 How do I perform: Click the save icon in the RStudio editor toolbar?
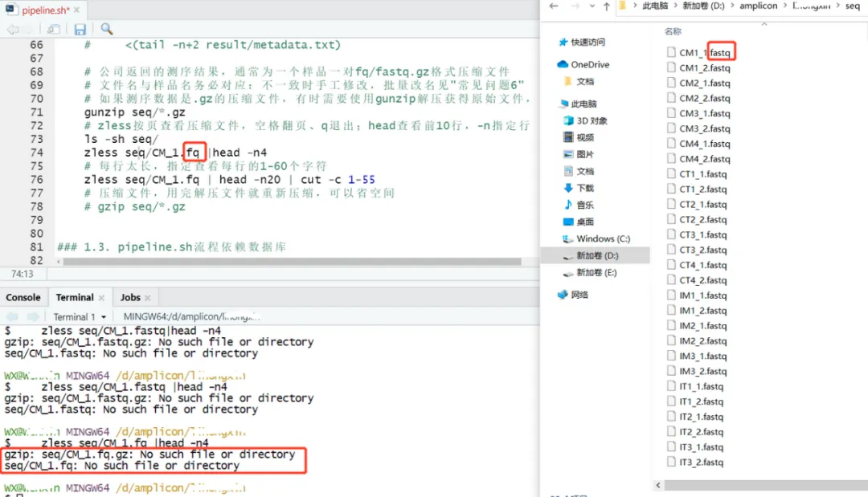[80, 29]
